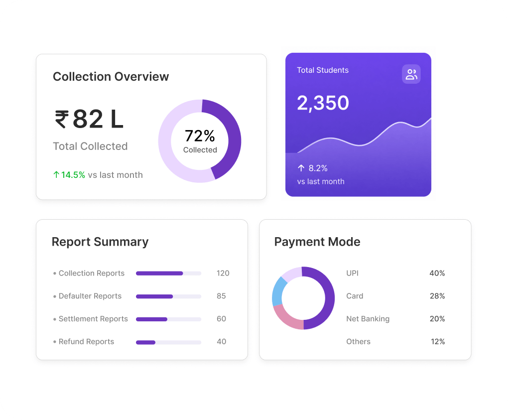Open the Settlement Reports row label
Image resolution: width=508 pixels, height=420 pixels.
93,319
